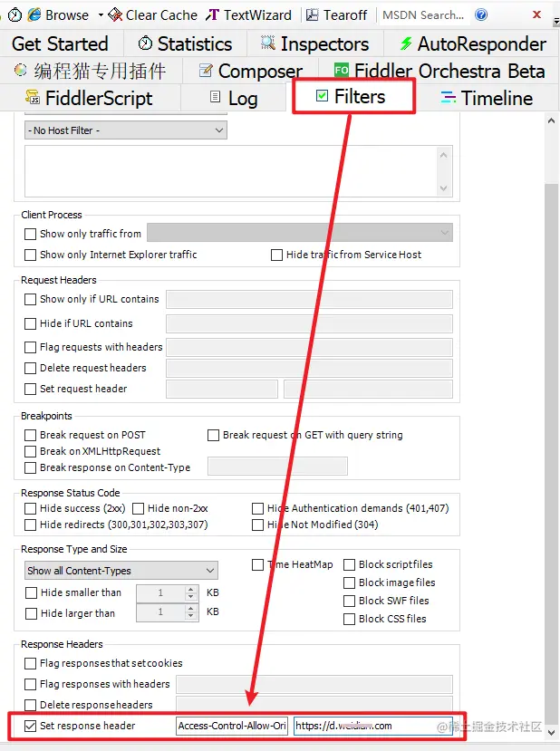Check Hide Not Modified (304)
Viewport: 560px width, 751px height.
pyautogui.click(x=257, y=525)
